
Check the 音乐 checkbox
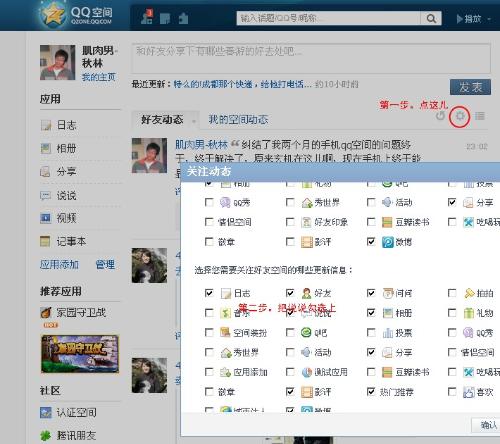point(209,313)
